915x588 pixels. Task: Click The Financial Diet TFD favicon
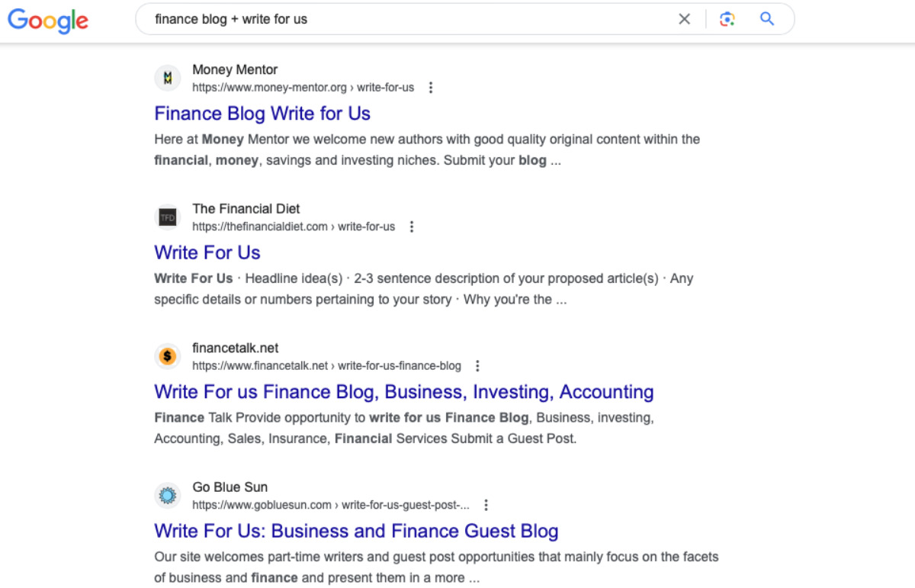[x=168, y=217]
